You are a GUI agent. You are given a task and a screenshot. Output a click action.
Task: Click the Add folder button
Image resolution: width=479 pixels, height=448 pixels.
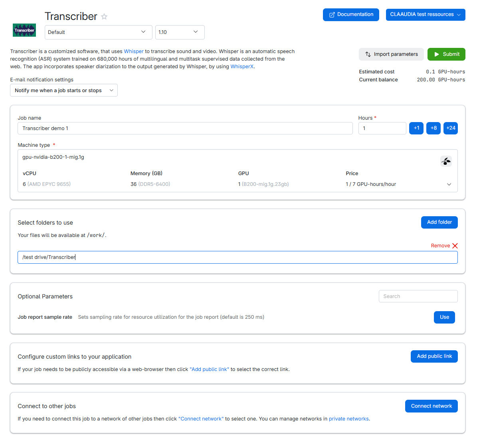click(439, 222)
